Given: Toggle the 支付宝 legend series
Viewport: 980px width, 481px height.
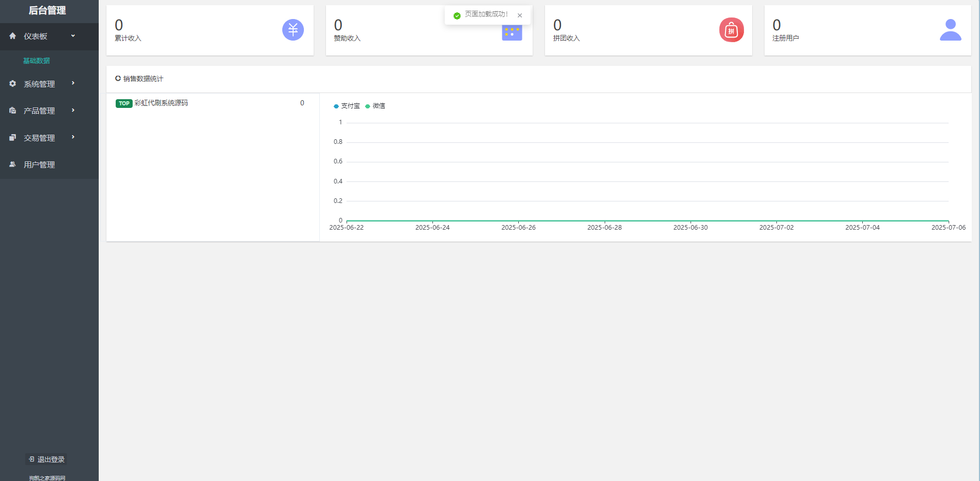Looking at the screenshot, I should coord(347,106).
